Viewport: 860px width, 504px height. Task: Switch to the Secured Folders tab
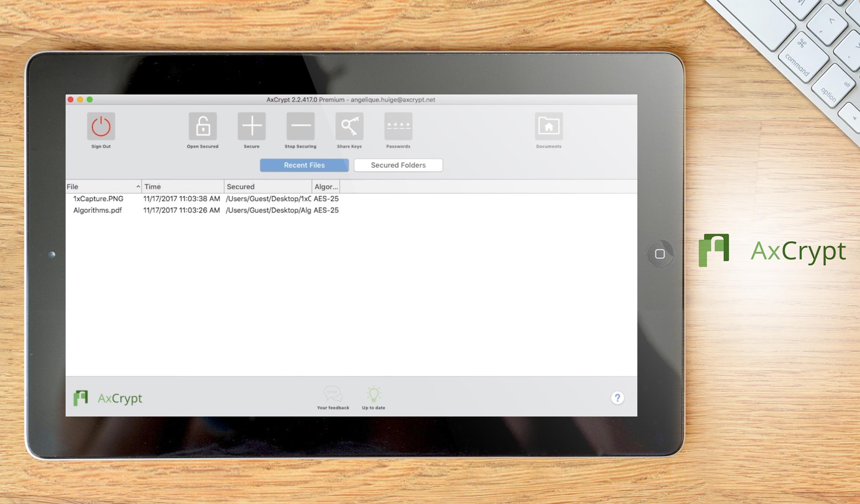(x=398, y=165)
